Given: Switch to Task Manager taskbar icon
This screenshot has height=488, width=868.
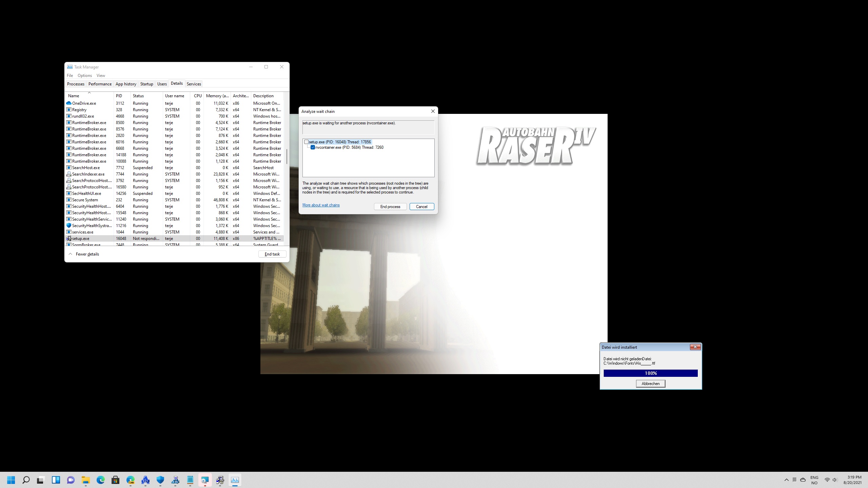Looking at the screenshot, I should pyautogui.click(x=235, y=480).
